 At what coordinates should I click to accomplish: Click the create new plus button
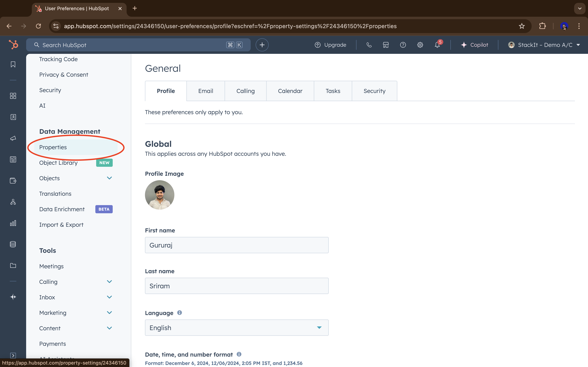(262, 45)
